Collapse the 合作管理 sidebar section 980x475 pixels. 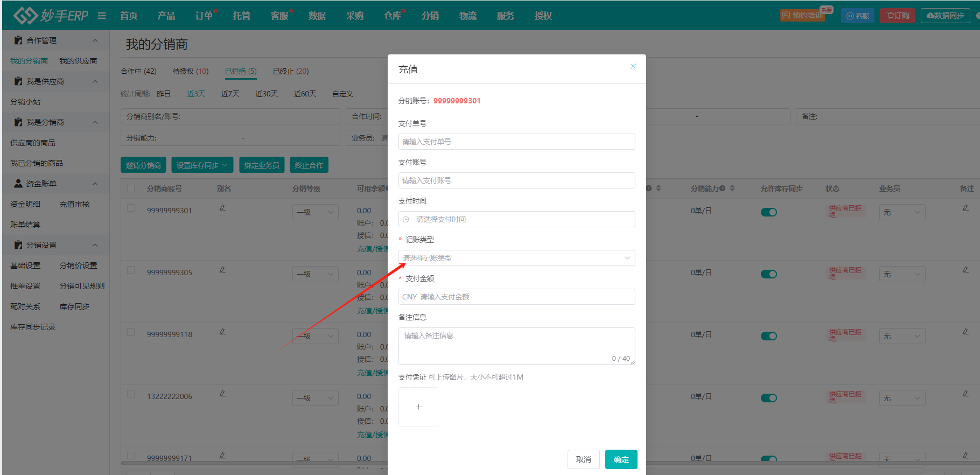pos(95,40)
